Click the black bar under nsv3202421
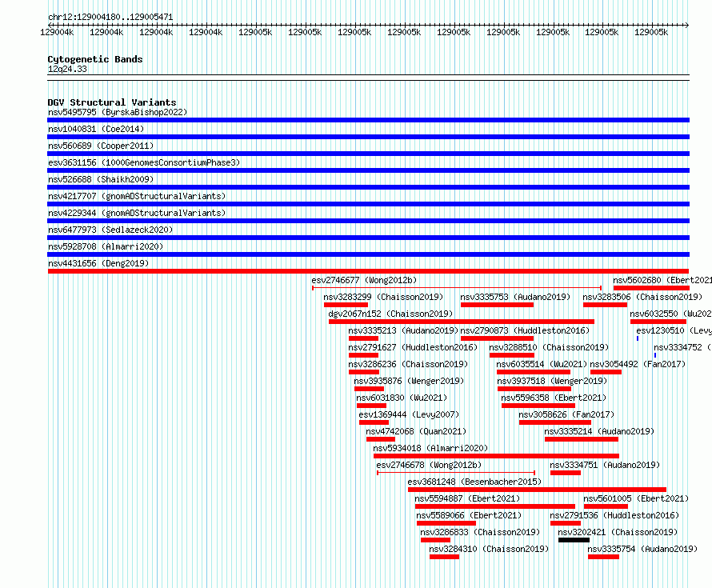The height and width of the screenshot is (588, 712). [574, 540]
